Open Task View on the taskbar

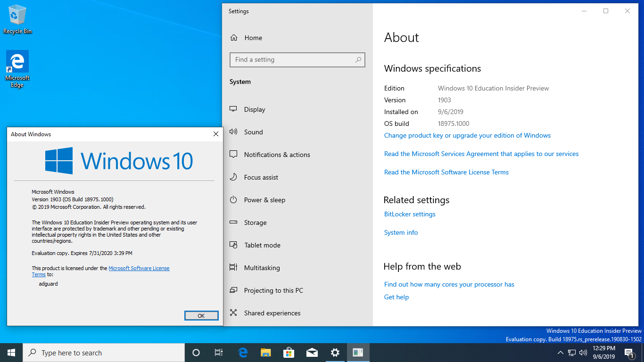[x=219, y=353]
